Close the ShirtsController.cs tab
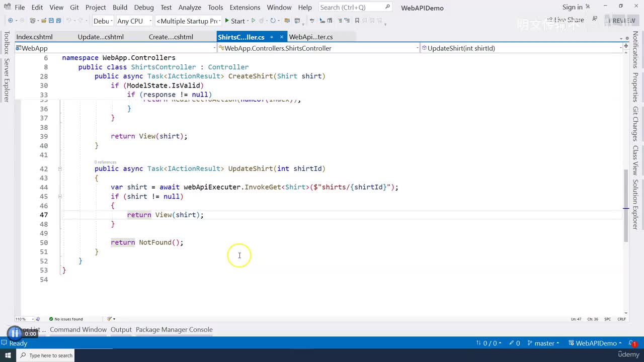 (282, 37)
